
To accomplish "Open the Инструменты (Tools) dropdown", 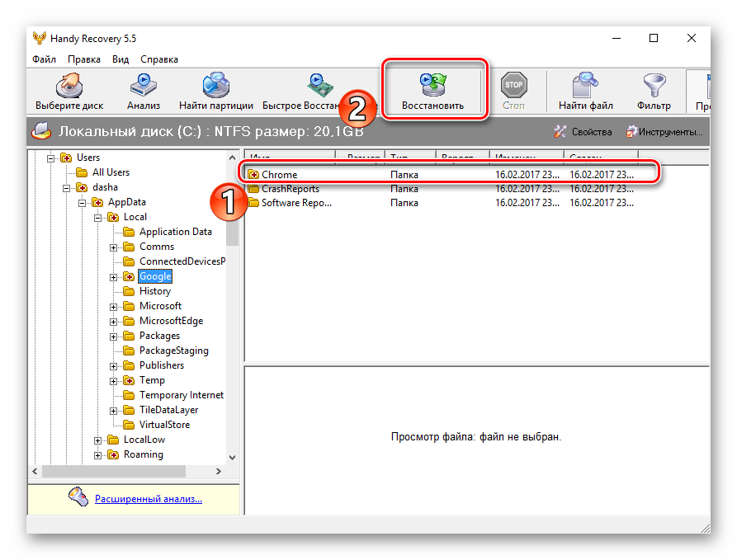I will click(x=664, y=132).
